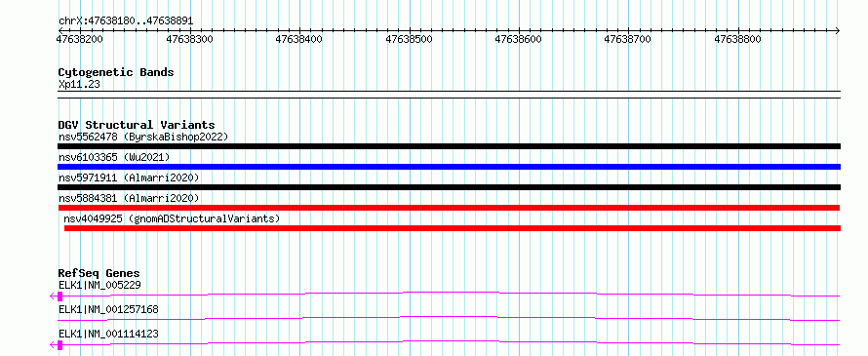Click the magenta exon block of NM_005229

coord(59,297)
